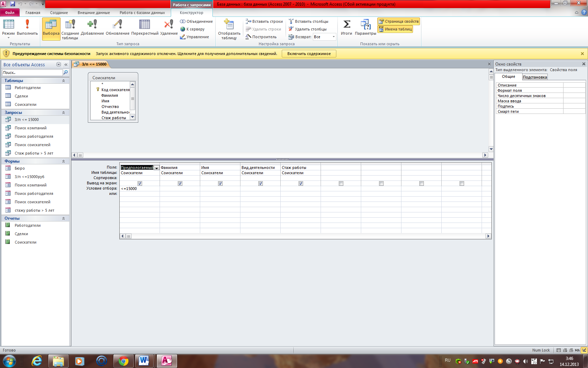The image size is (588, 368).
Task: Open Quick Access Toolbar customize dropdown
Action: pos(43,4)
